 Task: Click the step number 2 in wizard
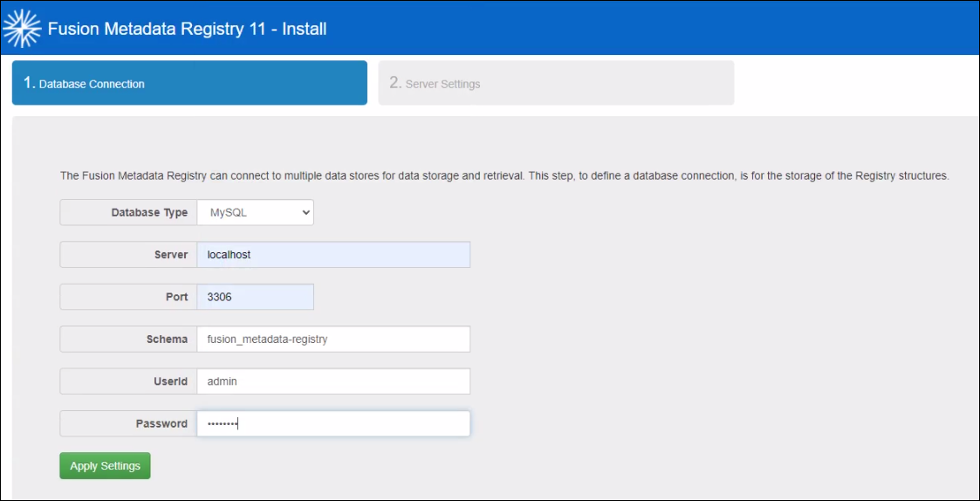(x=395, y=83)
